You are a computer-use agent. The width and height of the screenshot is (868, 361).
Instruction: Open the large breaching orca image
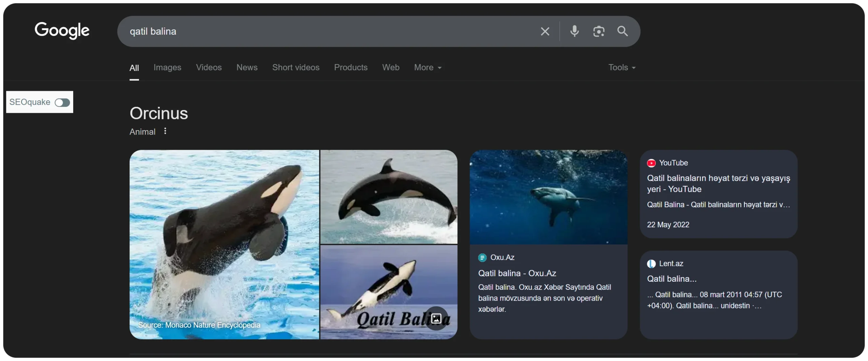(224, 244)
